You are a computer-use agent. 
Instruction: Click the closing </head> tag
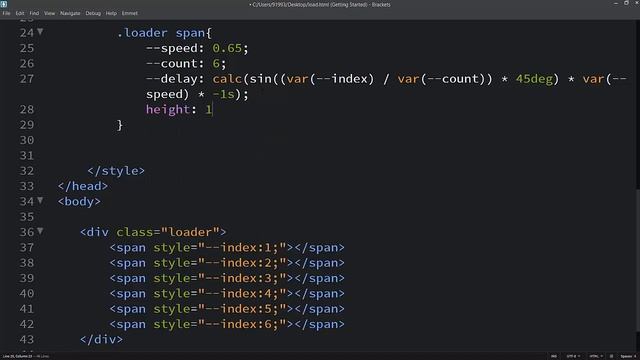pyautogui.click(x=83, y=186)
